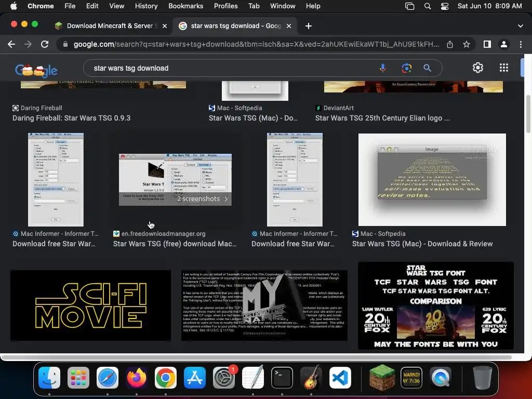Screen dimensions: 532x399
Task: Launch Safari from the Dock
Action: click(x=108, y=378)
